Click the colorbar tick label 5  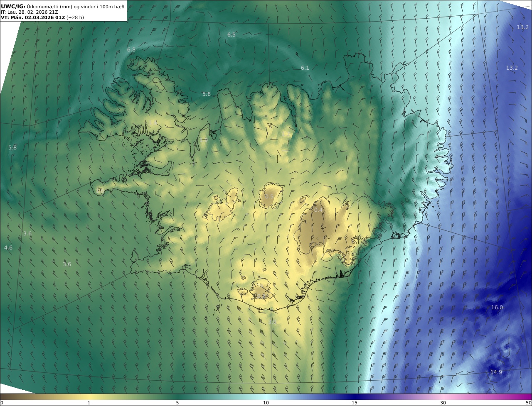coord(177,403)
